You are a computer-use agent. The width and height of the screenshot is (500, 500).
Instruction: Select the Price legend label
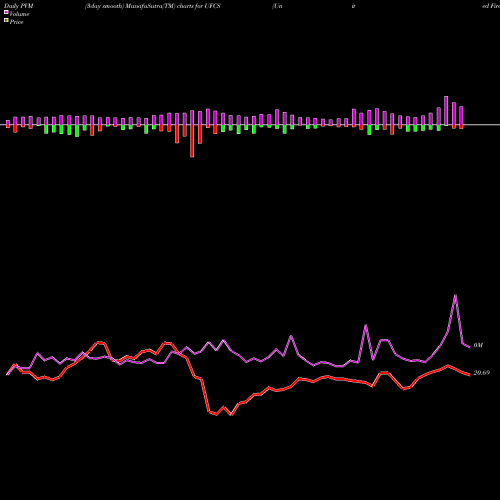[16, 22]
